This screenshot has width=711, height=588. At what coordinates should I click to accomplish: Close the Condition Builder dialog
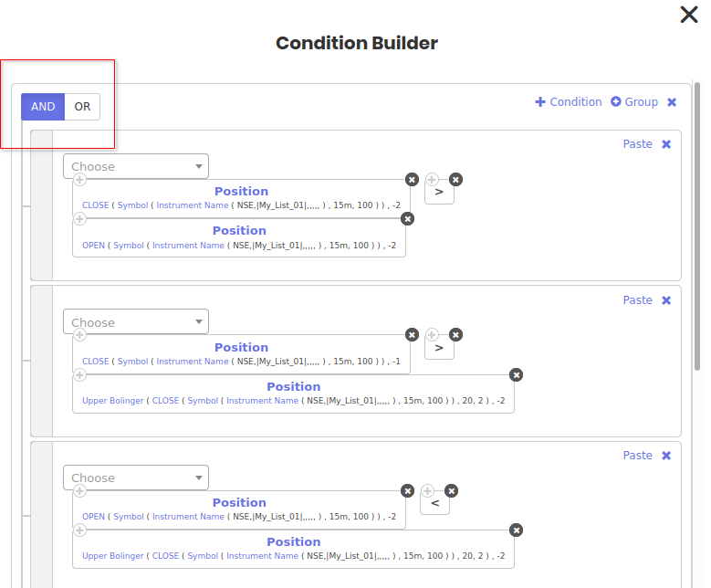click(x=689, y=15)
